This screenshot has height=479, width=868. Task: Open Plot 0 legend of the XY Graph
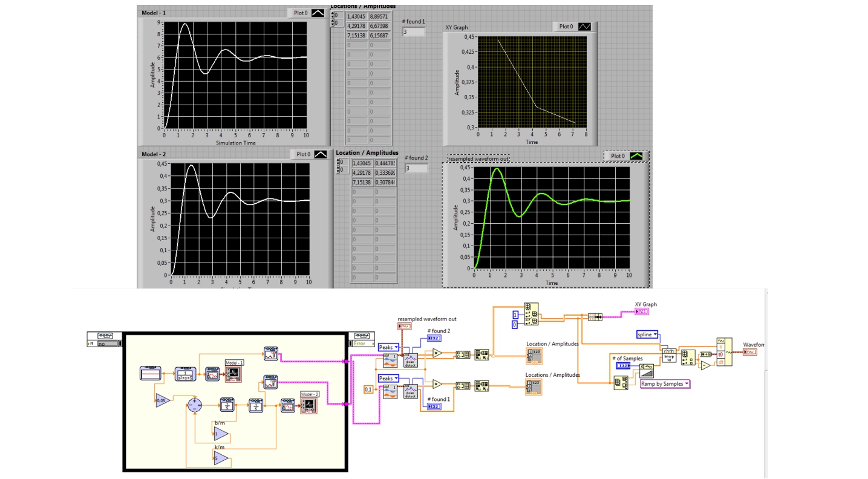point(575,26)
